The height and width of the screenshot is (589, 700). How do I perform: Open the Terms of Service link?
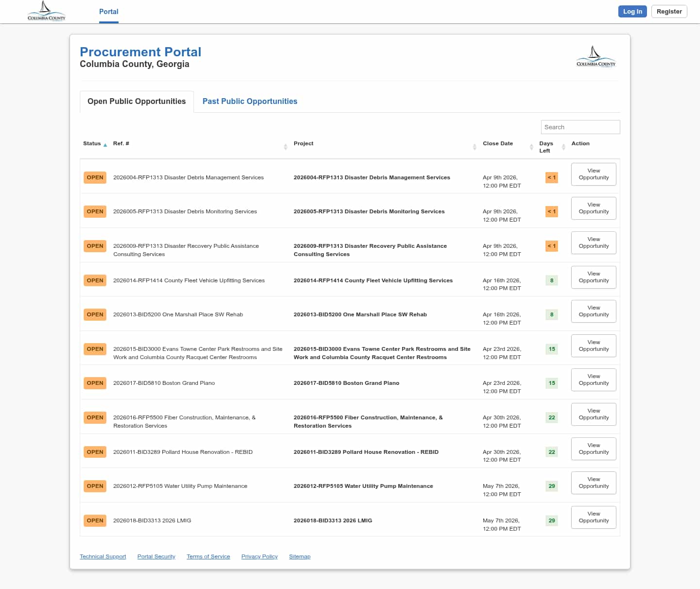pos(209,556)
